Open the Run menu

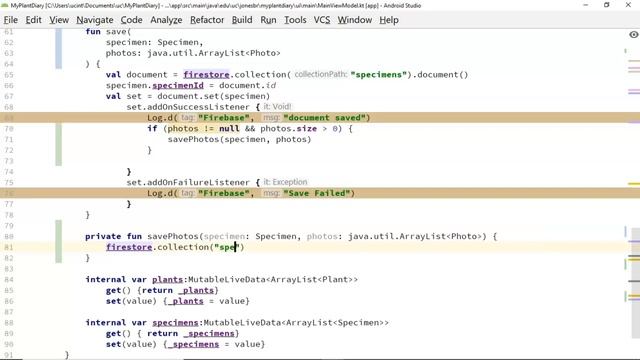(268, 20)
